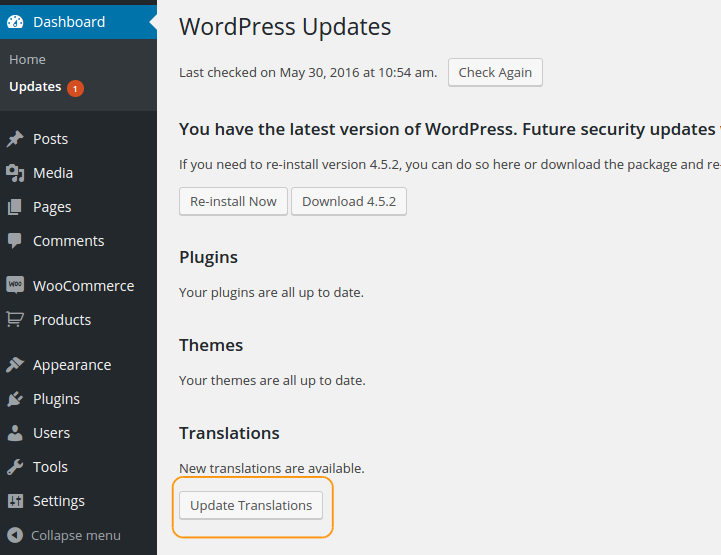This screenshot has height=555, width=721.
Task: Open the Appearance menu
Action: tap(72, 365)
